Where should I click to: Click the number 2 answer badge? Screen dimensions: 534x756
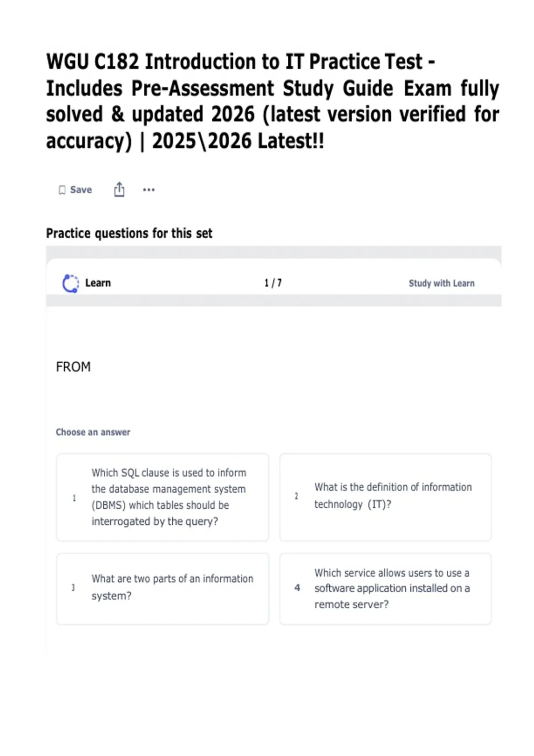pyautogui.click(x=296, y=496)
